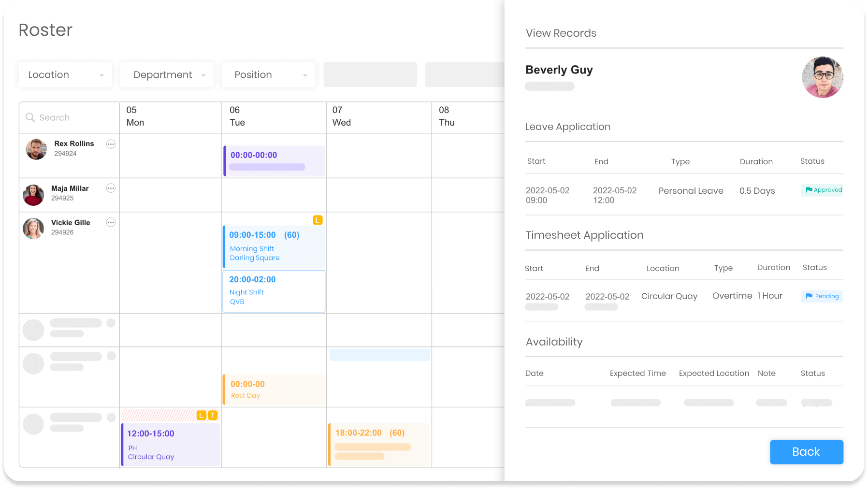Click the Vickie Gille name
The image size is (868, 489).
(71, 223)
